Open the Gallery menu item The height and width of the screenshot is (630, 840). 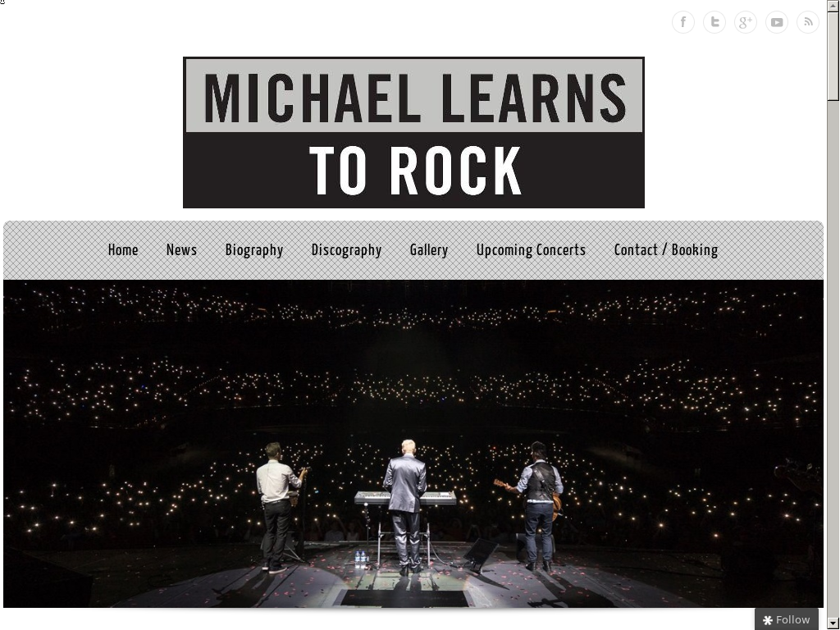click(428, 250)
